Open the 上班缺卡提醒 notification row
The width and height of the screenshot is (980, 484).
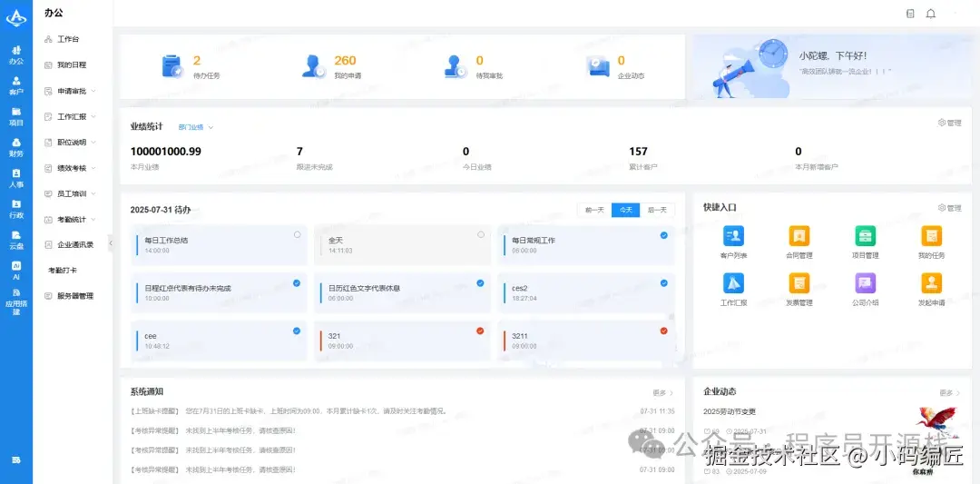tap(403, 411)
